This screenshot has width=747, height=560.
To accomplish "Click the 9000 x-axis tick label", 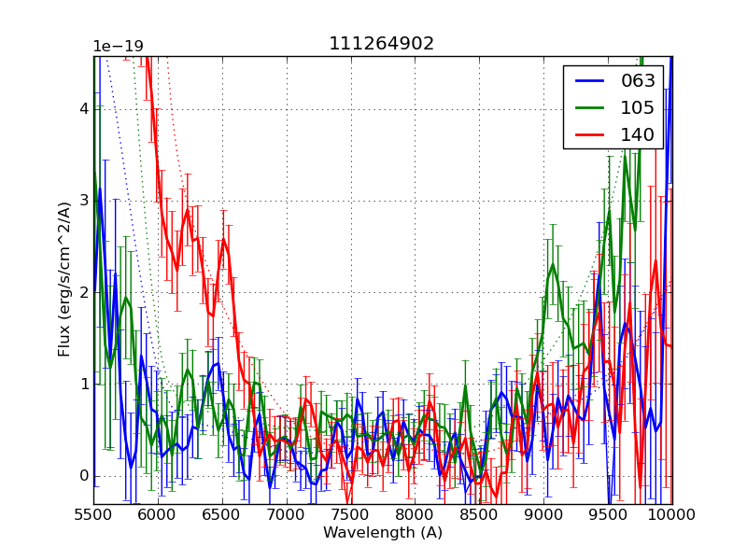I will coord(543,516).
